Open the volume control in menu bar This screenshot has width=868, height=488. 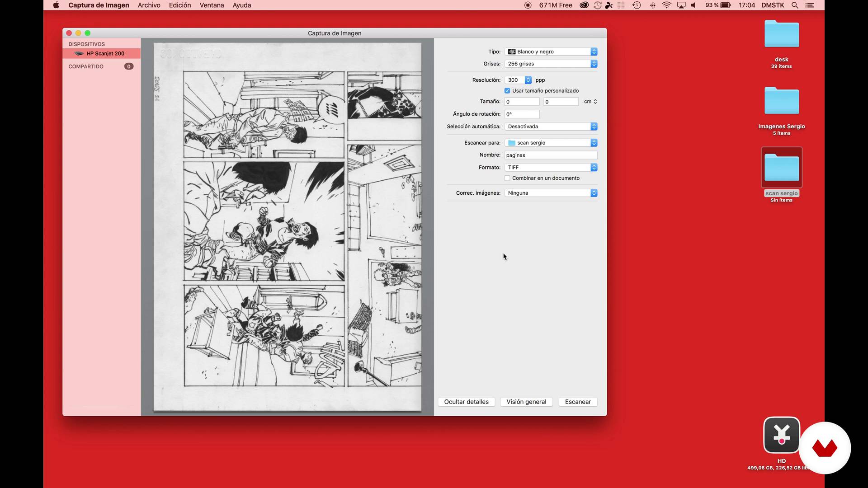pos(693,5)
